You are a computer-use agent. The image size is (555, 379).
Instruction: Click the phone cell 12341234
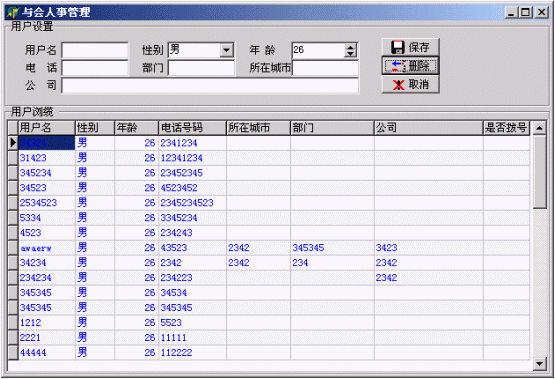point(182,158)
